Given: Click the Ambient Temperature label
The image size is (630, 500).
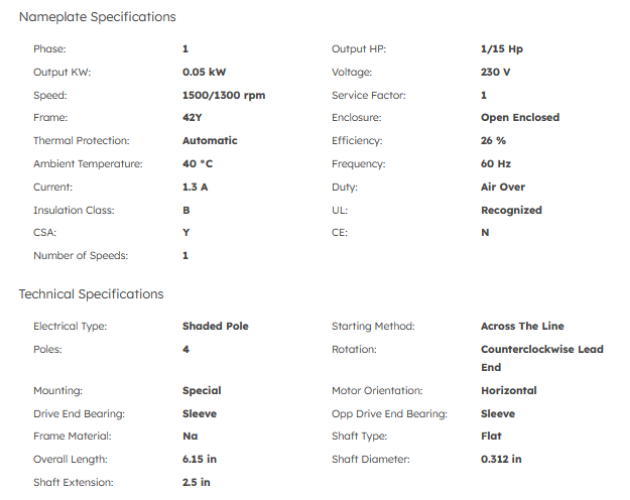Looking at the screenshot, I should [88, 164].
